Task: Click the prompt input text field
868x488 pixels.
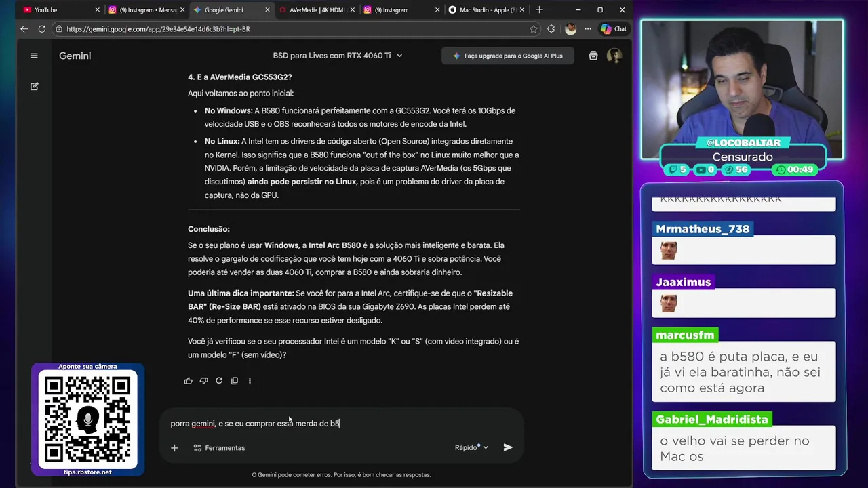Action: 341,424
